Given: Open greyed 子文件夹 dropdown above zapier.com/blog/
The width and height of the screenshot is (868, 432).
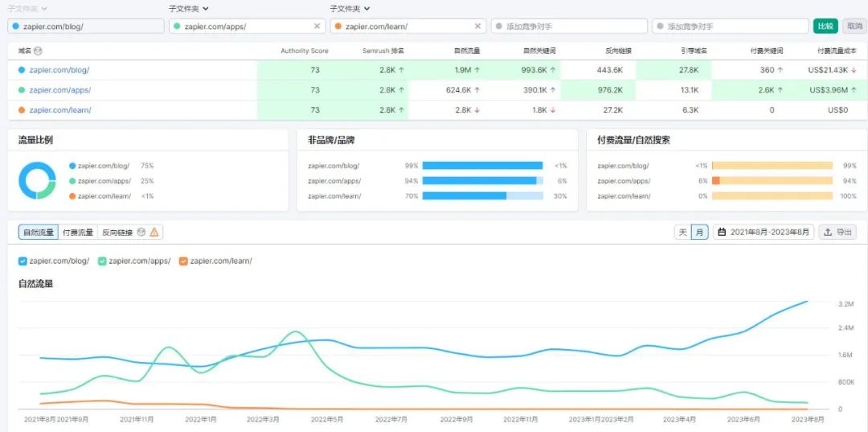Looking at the screenshot, I should pyautogui.click(x=27, y=9).
